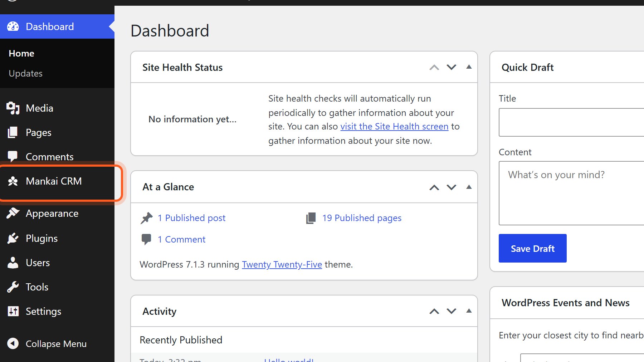Move Activity panel down
The image size is (644, 362).
[x=452, y=311]
